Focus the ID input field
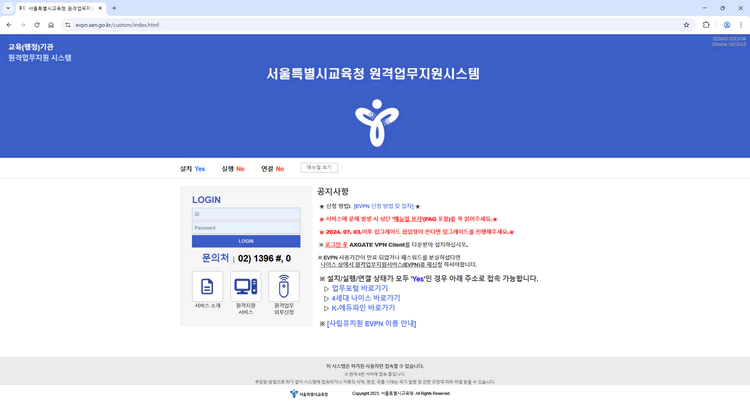This screenshot has height=403, width=750. pyautogui.click(x=246, y=214)
